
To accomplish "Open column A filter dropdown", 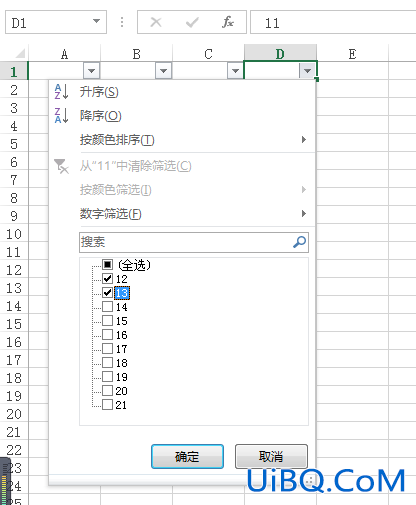I will [x=91, y=71].
